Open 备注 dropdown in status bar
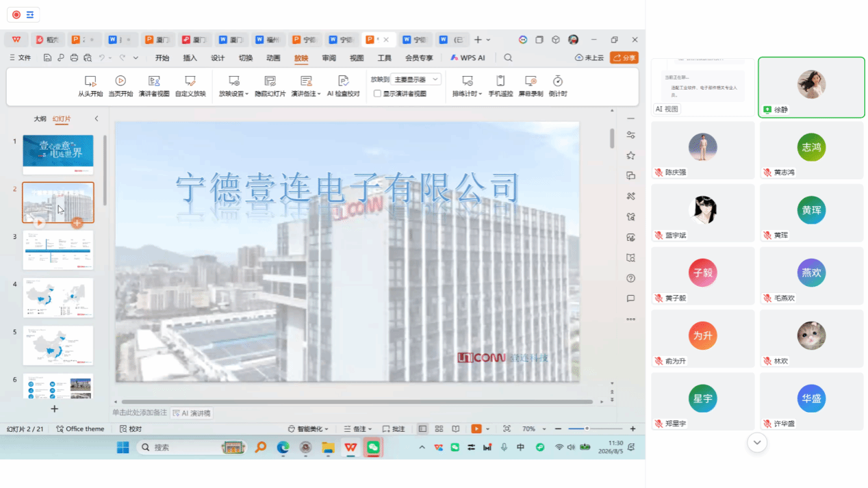 pyautogui.click(x=358, y=429)
